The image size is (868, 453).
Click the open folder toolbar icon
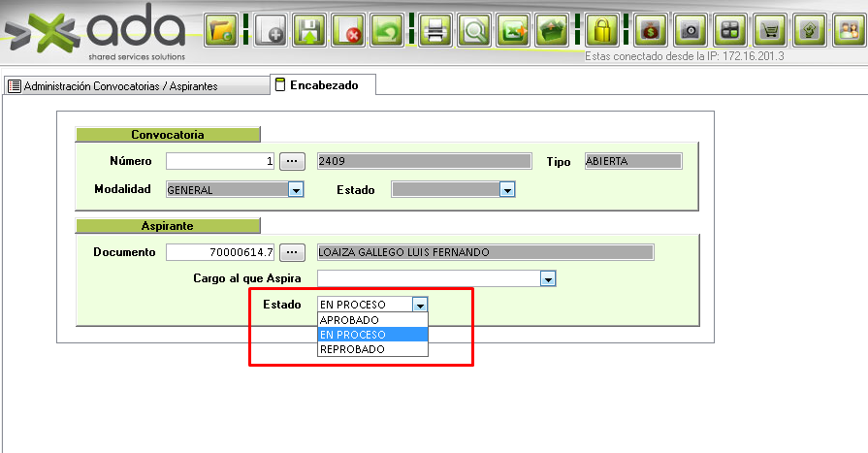[220, 30]
